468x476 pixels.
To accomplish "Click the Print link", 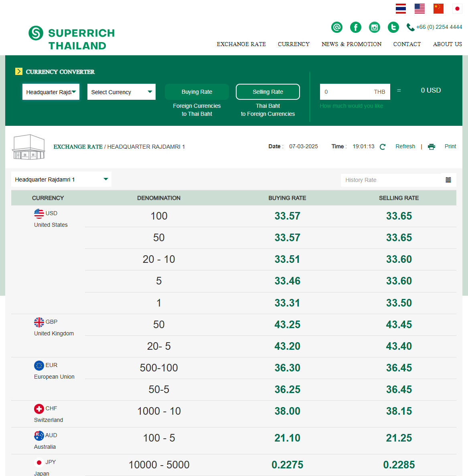I will pyautogui.click(x=450, y=146).
